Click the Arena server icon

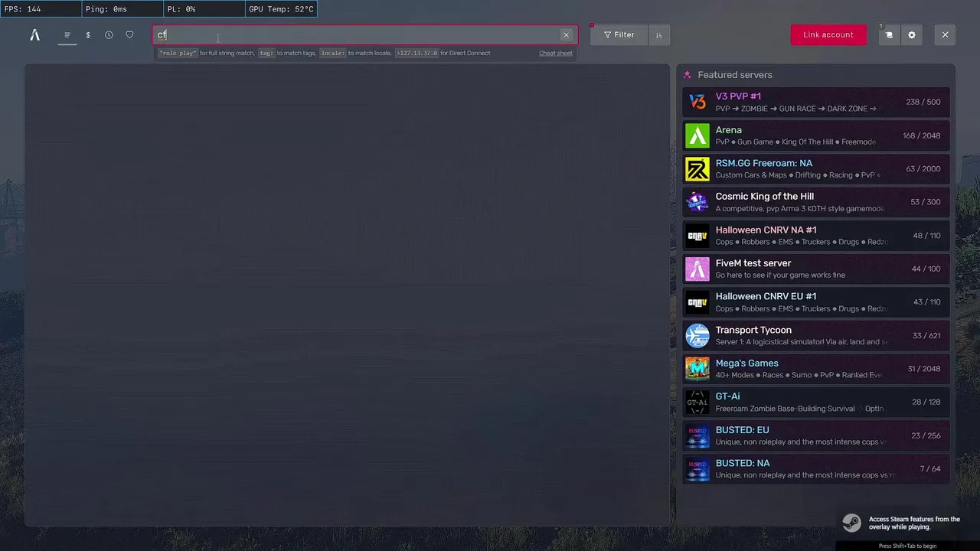tap(697, 135)
